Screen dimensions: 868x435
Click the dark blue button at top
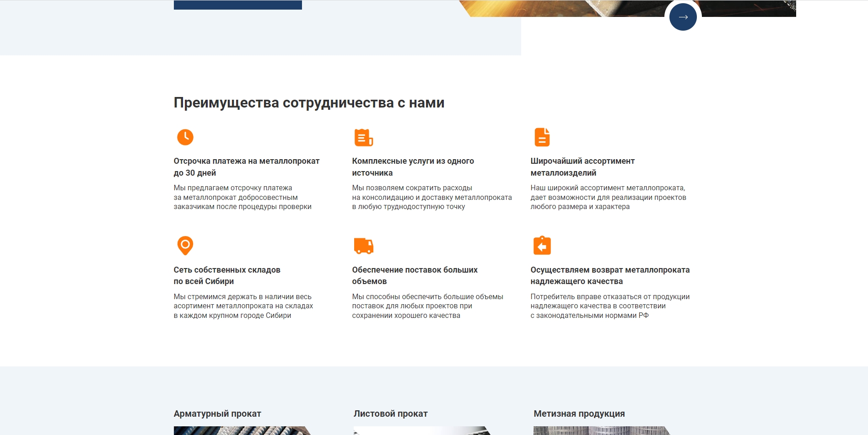(x=238, y=5)
